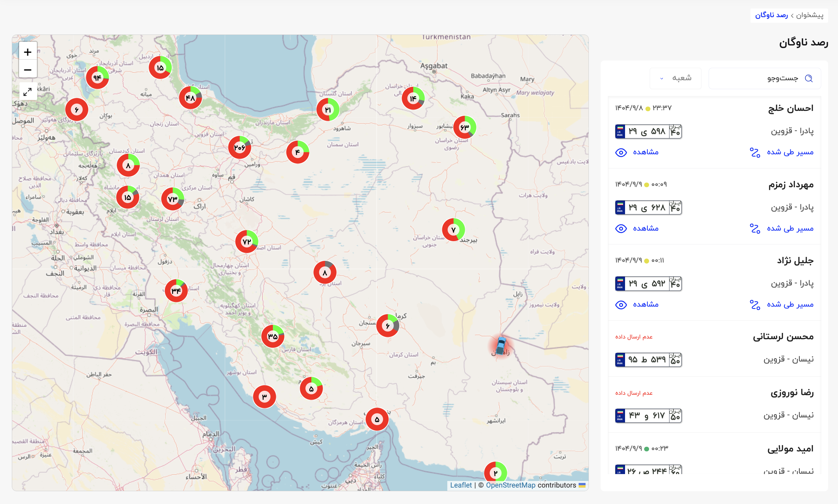Open the cluster marker labeled ۴
The width and height of the screenshot is (838, 504).
coord(298,152)
